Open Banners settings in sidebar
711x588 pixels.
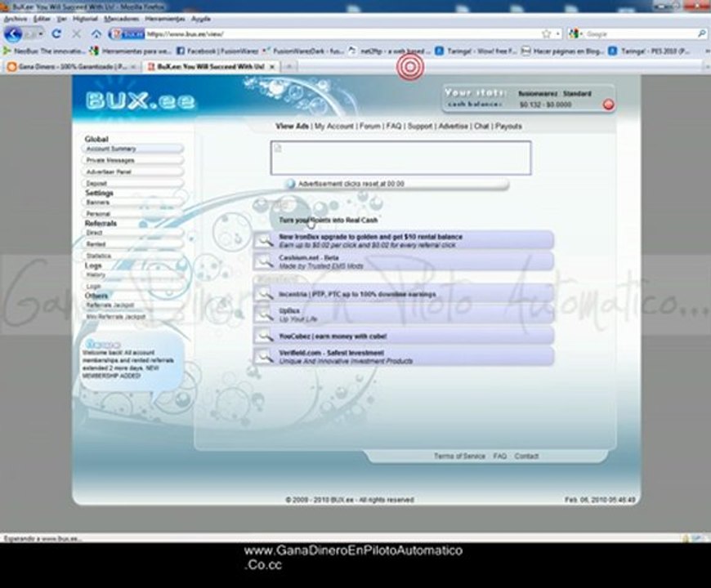[x=132, y=203]
